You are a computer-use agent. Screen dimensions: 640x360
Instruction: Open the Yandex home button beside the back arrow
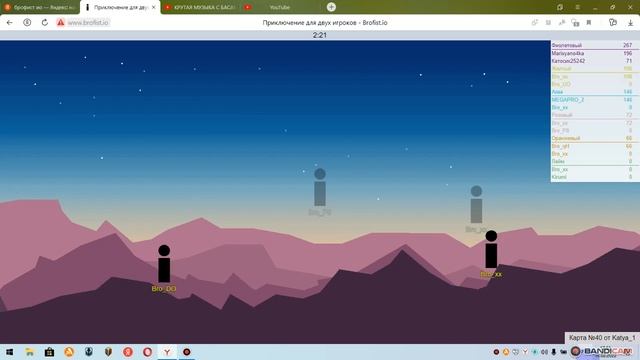pyautogui.click(x=27, y=22)
